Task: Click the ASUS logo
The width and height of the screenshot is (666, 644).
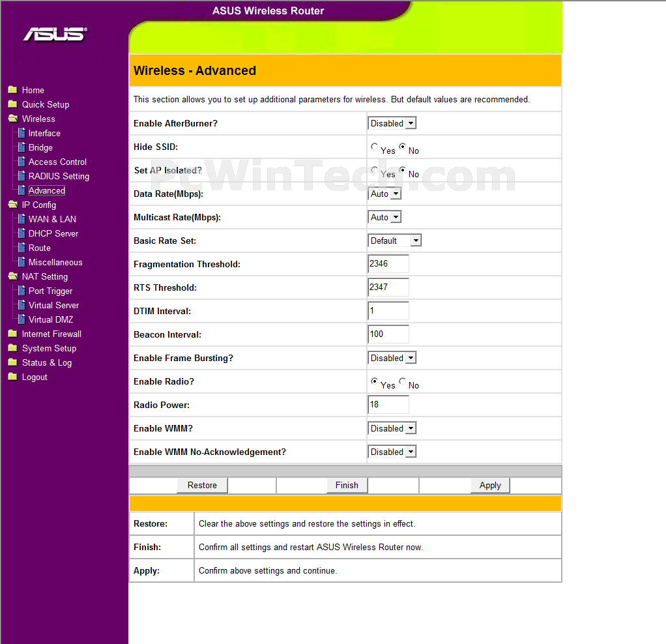Action: pos(55,34)
